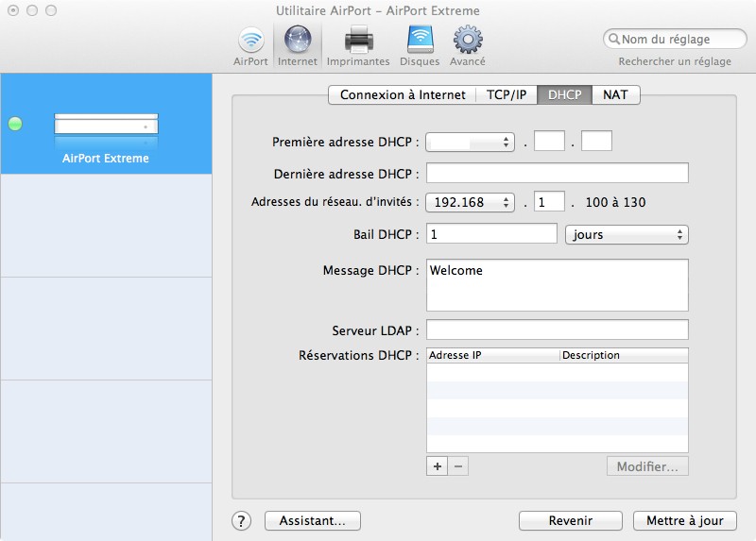The height and width of the screenshot is (541, 756).
Task: Switch to the NAT tab
Action: pos(615,94)
